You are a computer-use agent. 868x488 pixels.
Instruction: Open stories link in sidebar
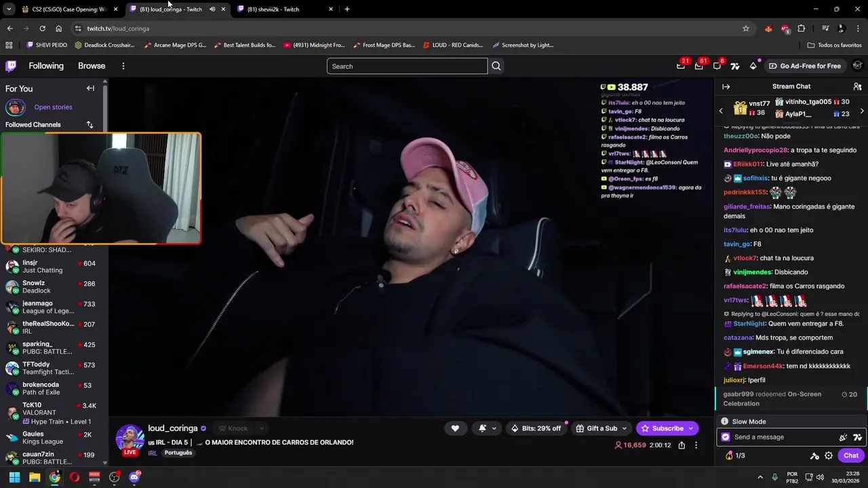tap(53, 107)
